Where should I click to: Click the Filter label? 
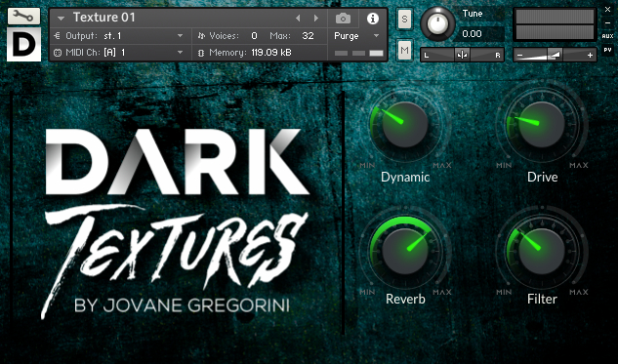[x=542, y=299]
